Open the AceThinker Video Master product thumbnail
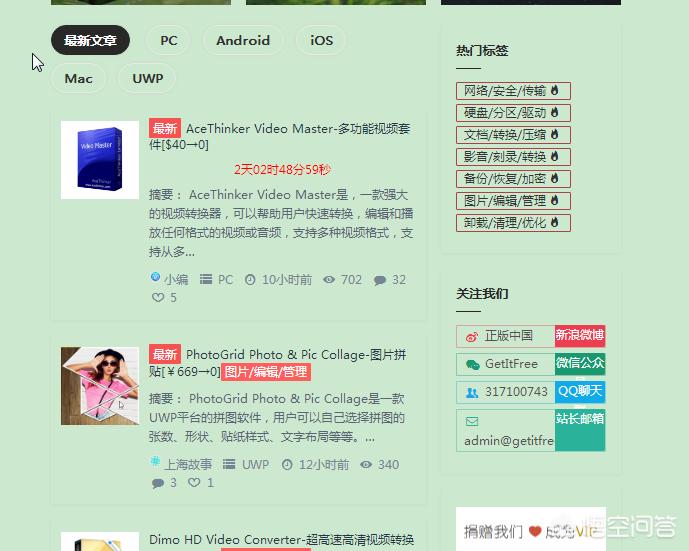This screenshot has width=689, height=551. (100, 160)
